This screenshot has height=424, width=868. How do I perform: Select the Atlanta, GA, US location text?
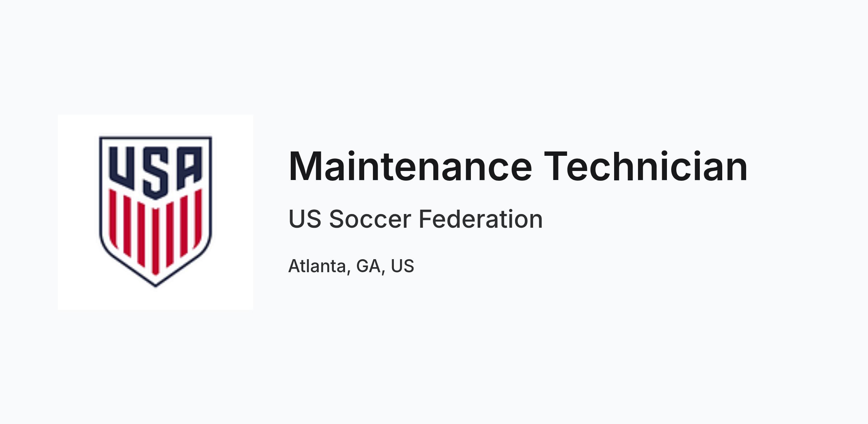point(351,266)
